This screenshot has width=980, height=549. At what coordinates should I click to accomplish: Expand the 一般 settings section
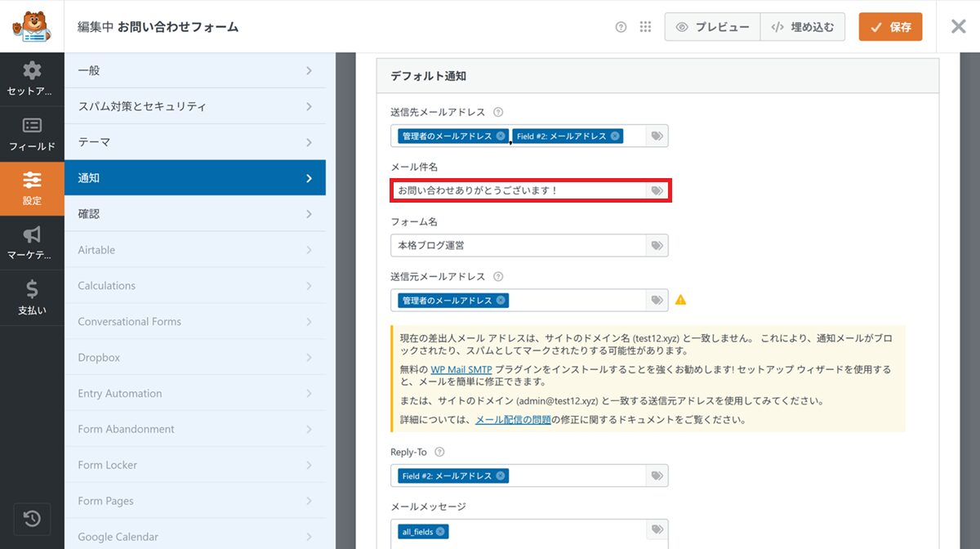(x=194, y=71)
